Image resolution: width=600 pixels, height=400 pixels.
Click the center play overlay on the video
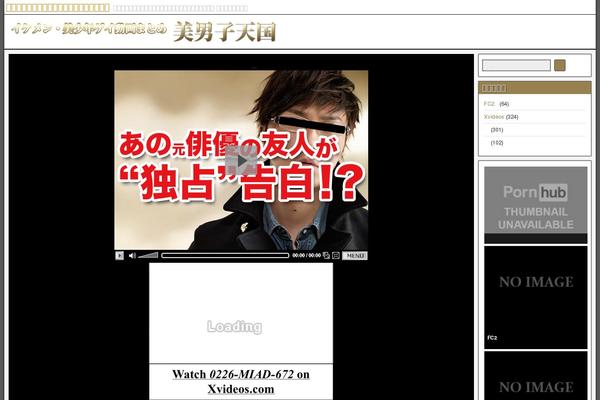point(241,161)
